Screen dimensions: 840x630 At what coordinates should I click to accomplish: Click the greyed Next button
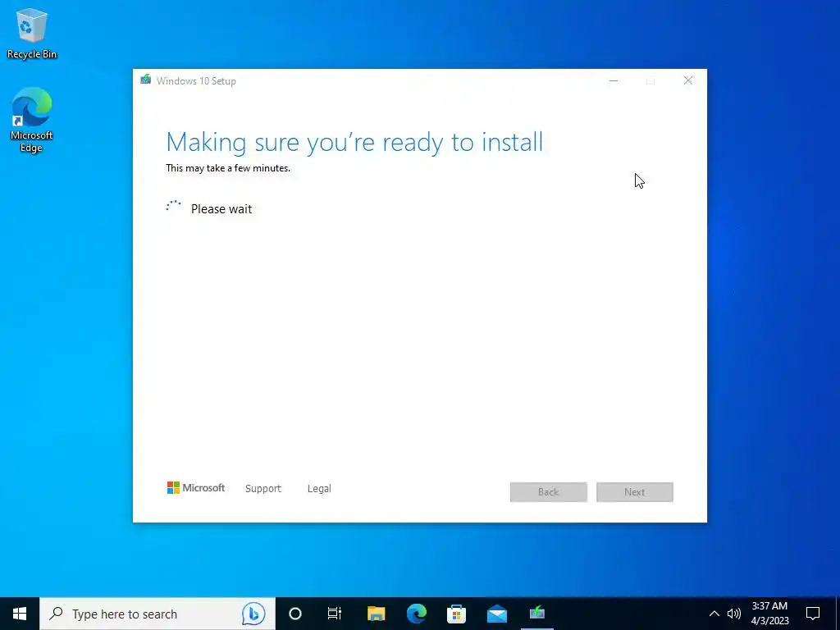pyautogui.click(x=635, y=492)
